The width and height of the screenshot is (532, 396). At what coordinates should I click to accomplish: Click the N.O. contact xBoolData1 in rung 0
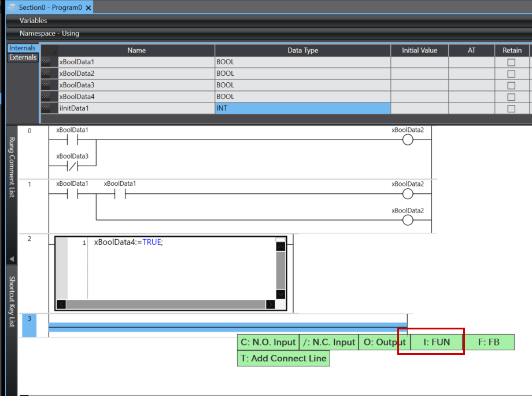72,140
